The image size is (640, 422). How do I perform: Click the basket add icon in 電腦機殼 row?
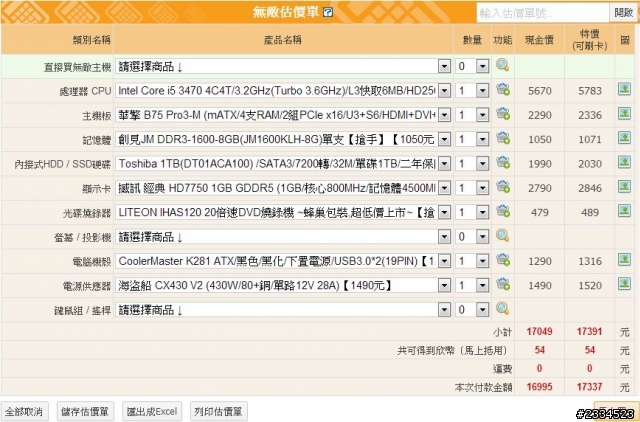click(503, 260)
